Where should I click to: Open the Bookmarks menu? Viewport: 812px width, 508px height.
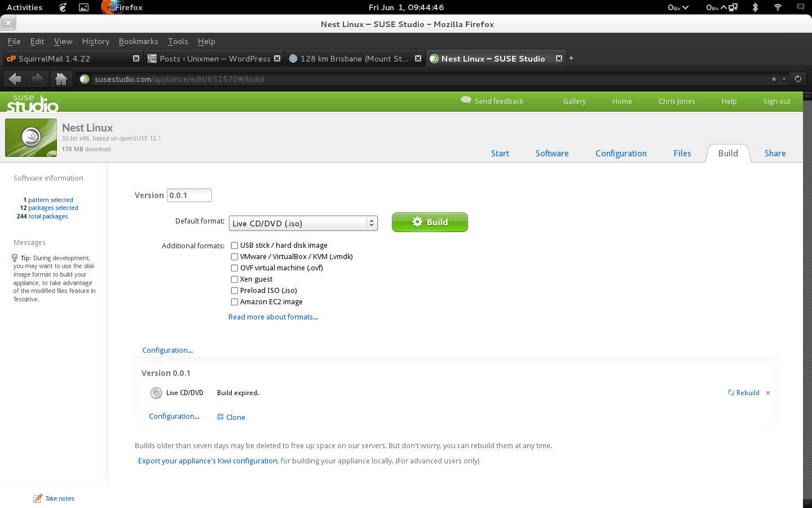(x=139, y=41)
